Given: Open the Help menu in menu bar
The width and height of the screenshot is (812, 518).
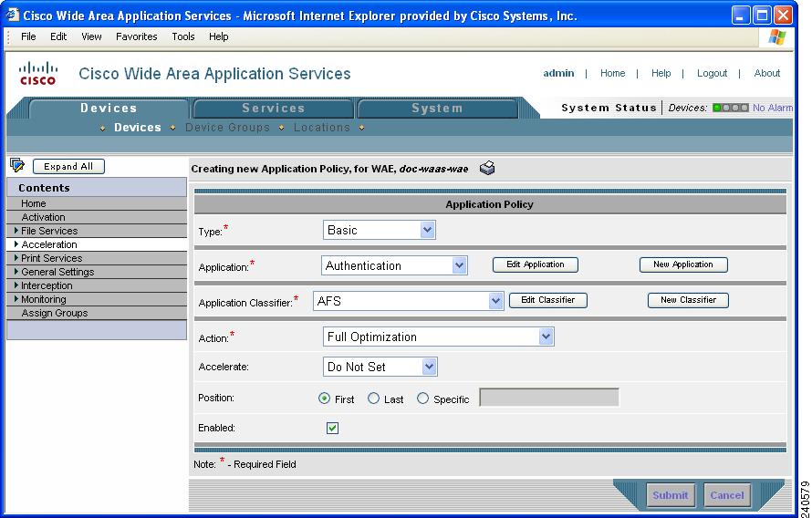Looking at the screenshot, I should (219, 36).
